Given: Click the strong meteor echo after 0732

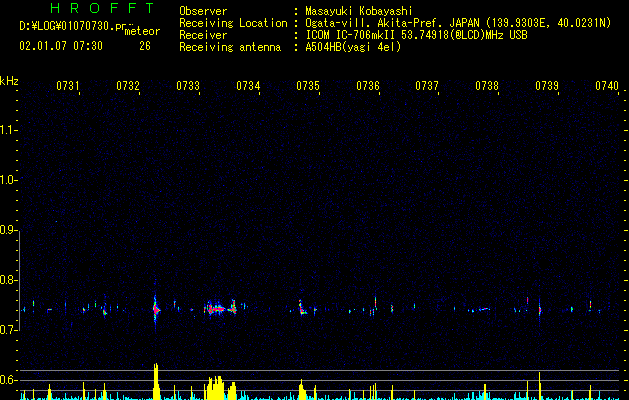Looking at the screenshot, I should (x=156, y=310).
